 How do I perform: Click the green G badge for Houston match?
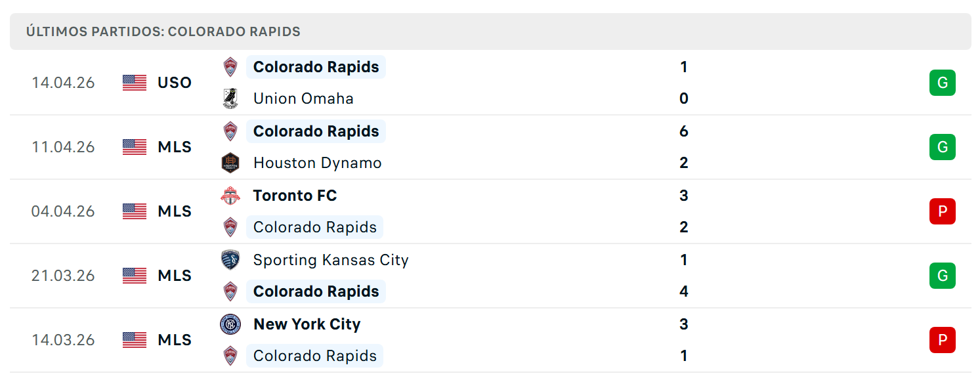click(943, 147)
